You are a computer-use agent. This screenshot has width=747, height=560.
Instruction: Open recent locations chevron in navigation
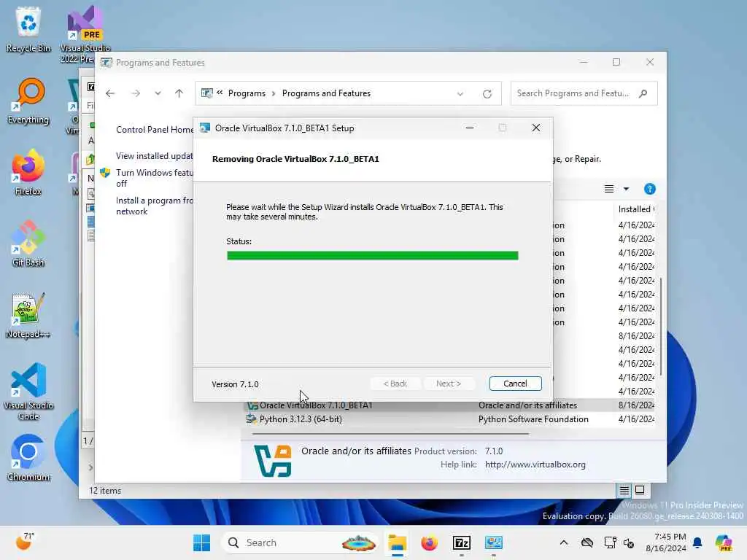(158, 93)
